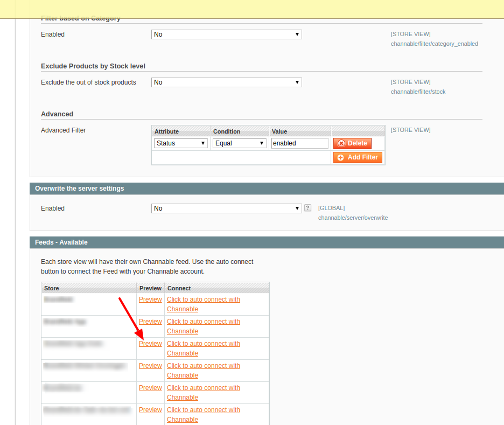
Task: Click the channable/filter/stock config path text
Action: 418,92
